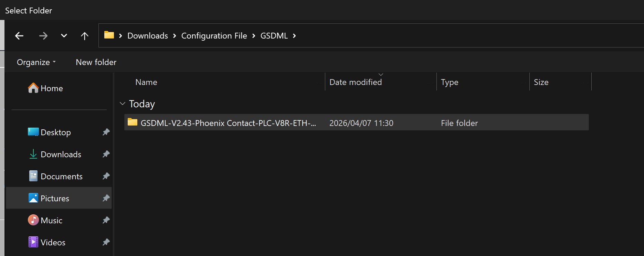Open the recent locations dropdown chevron

(x=64, y=36)
